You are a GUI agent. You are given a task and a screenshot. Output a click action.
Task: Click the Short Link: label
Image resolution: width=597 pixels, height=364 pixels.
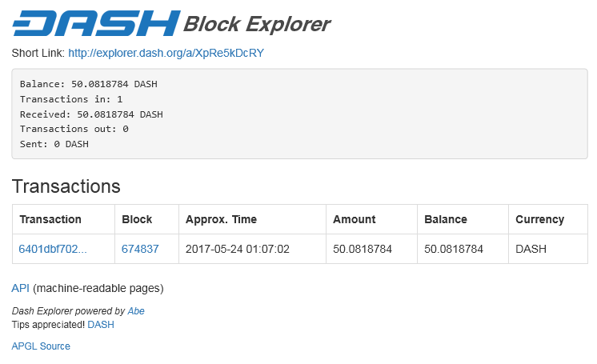pyautogui.click(x=38, y=53)
